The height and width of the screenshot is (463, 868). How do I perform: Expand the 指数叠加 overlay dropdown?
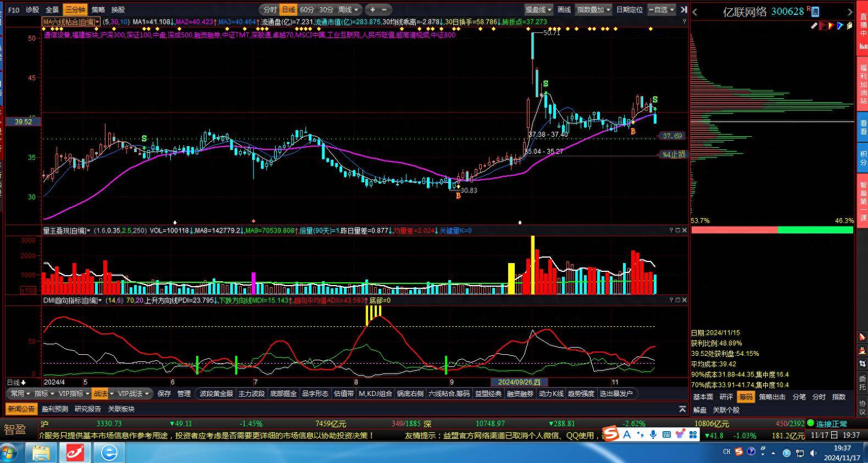(x=594, y=10)
